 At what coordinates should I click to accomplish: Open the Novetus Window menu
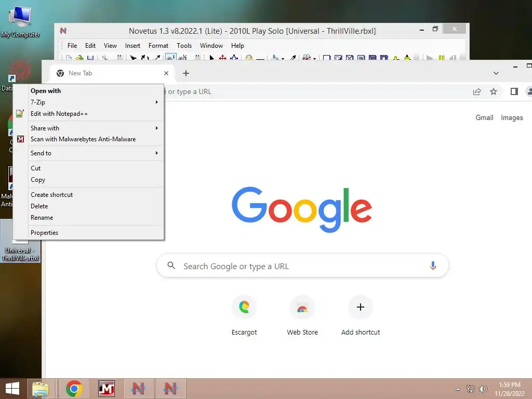tap(211, 46)
